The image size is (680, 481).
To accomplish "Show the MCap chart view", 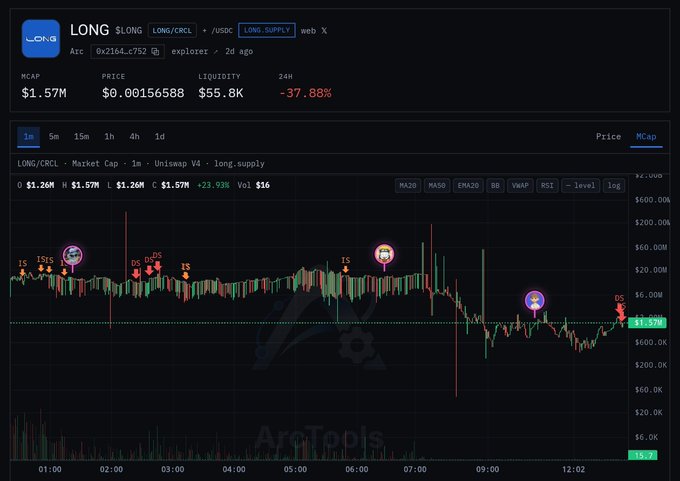I will (x=646, y=137).
